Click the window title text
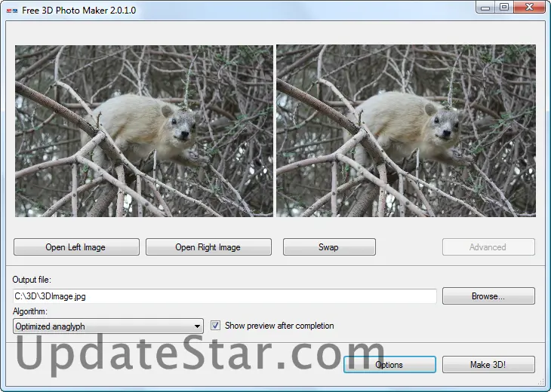551x392 pixels. coord(78,11)
